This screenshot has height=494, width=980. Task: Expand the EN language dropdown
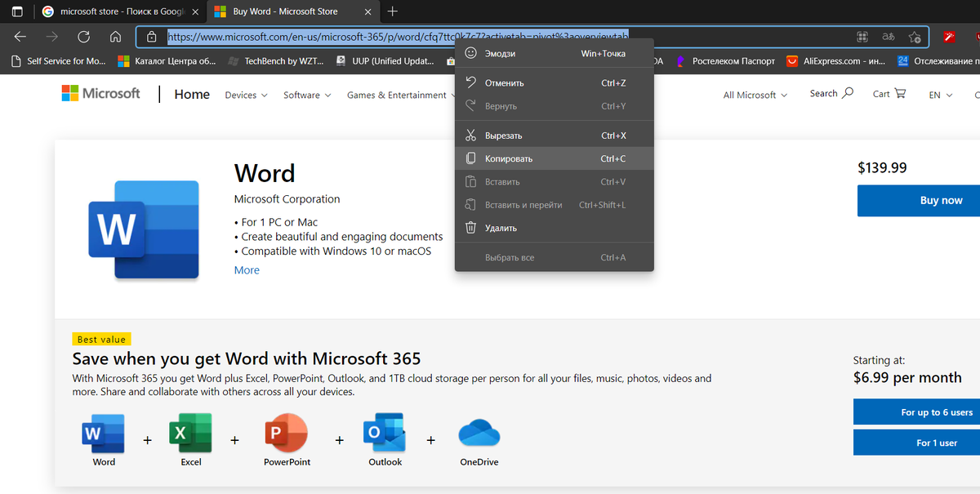point(941,95)
